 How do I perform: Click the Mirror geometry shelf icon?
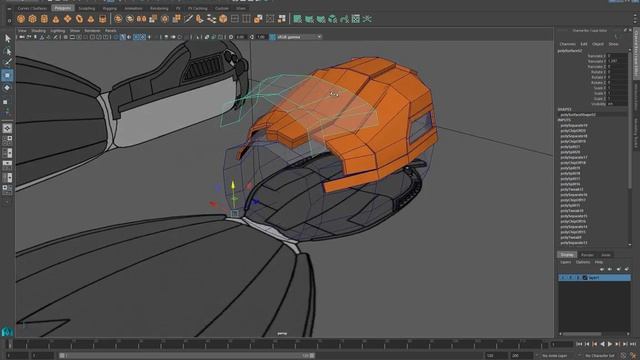141,19
